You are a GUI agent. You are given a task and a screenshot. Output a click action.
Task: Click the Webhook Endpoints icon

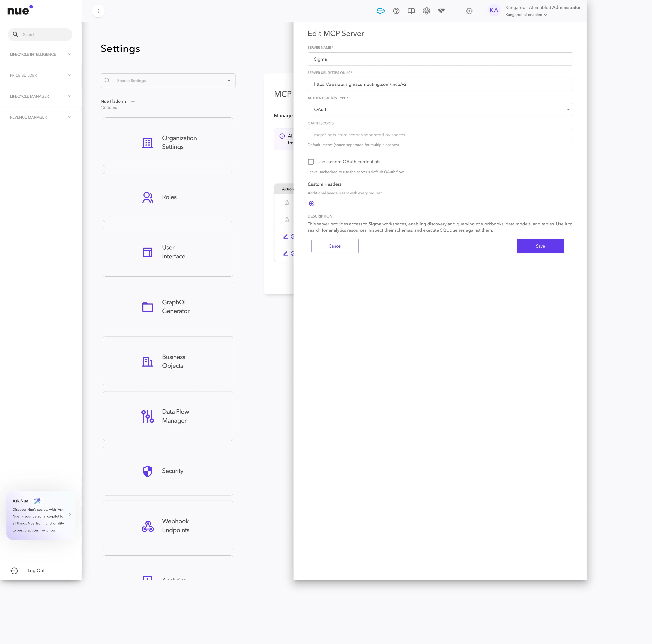point(147,526)
